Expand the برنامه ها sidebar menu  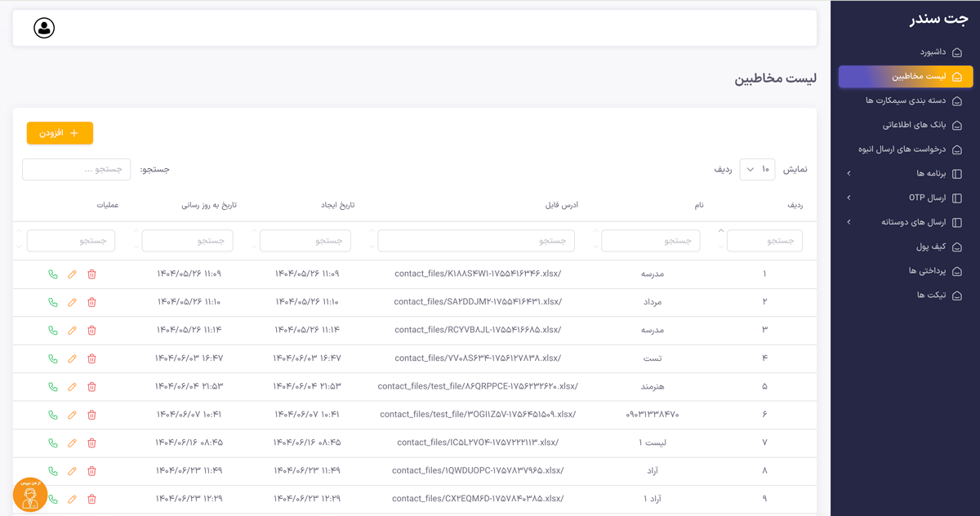coord(905,174)
